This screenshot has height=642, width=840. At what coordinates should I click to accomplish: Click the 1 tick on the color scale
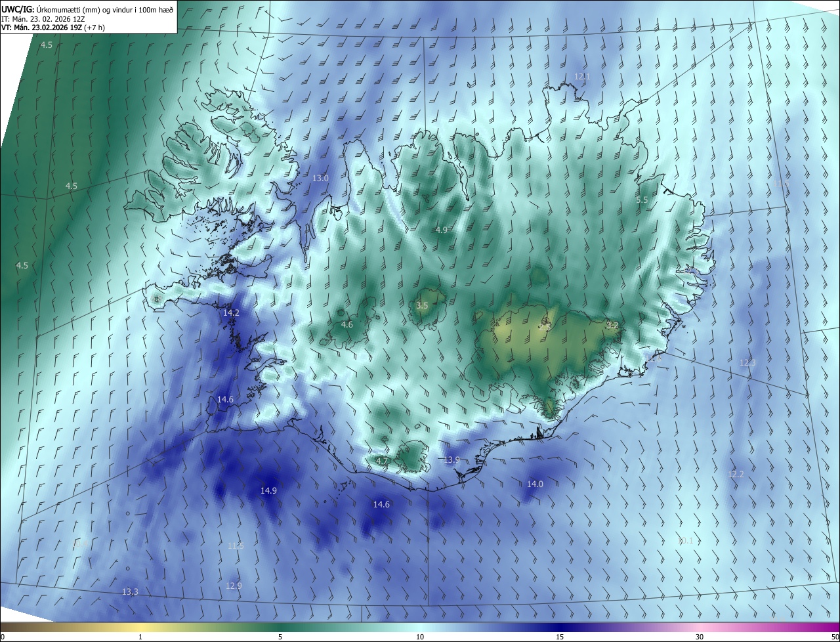pyautogui.click(x=140, y=637)
